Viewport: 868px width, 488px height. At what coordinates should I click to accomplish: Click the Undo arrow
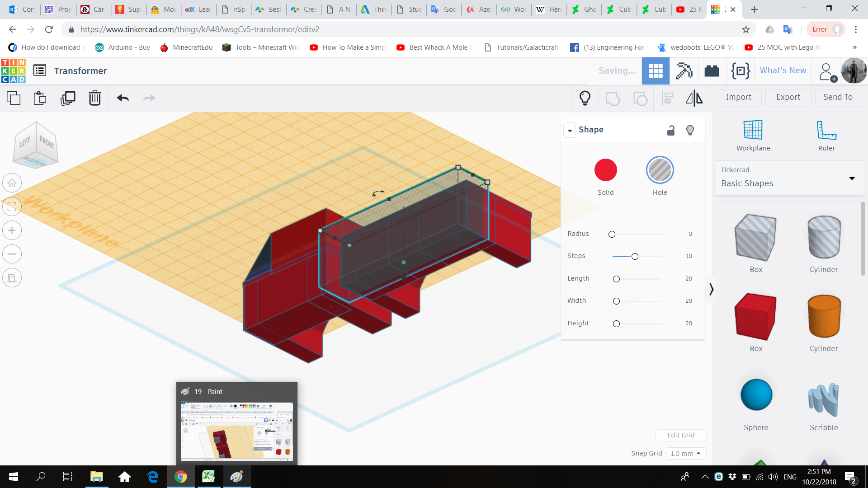tap(123, 98)
